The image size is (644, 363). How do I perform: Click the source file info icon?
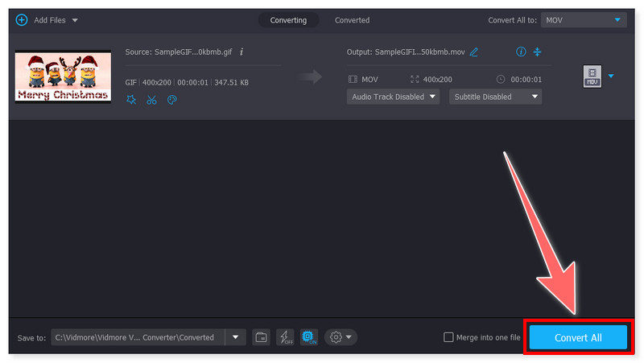(x=242, y=52)
